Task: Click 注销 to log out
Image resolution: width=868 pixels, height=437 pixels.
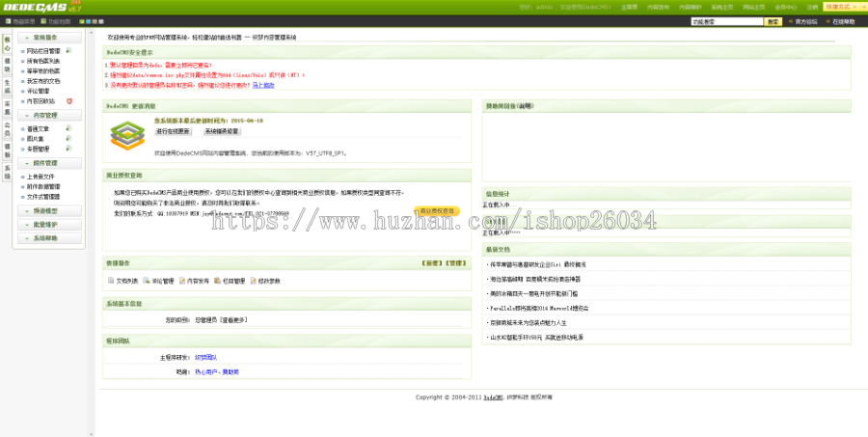Action: (812, 7)
